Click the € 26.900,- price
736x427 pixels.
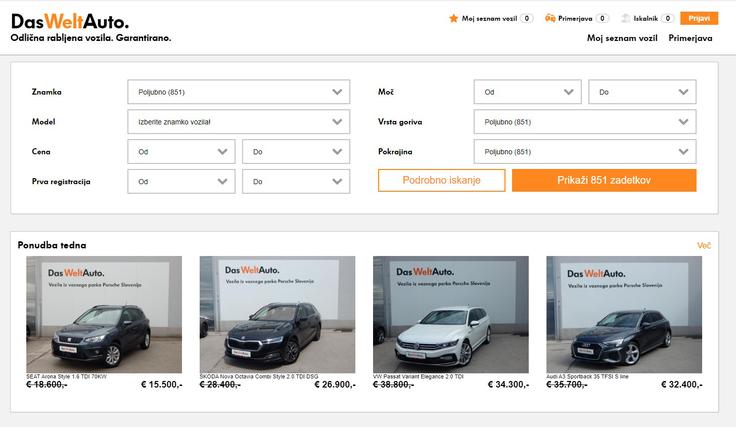[335, 385]
